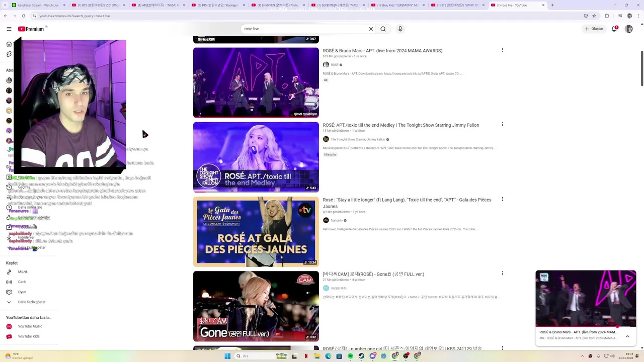Open the Windows Start button

(227, 356)
